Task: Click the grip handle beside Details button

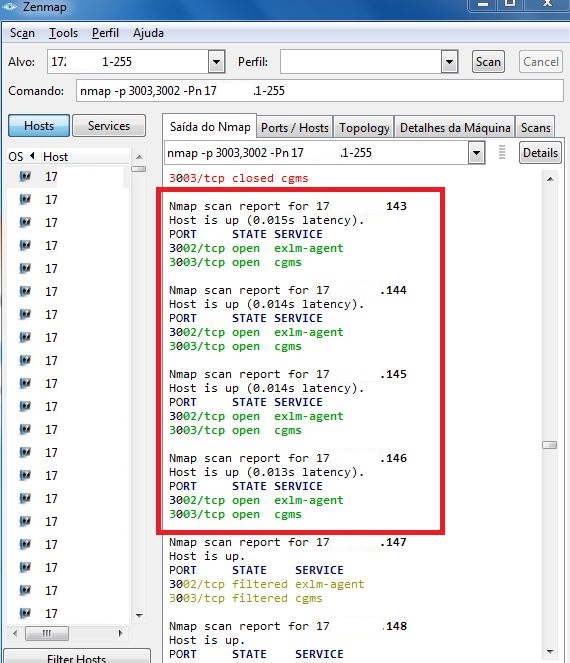Action: click(x=502, y=152)
